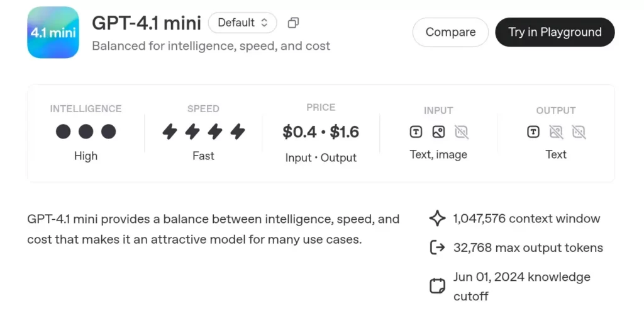Click the image input modality icon
The image size is (644, 313).
click(438, 132)
